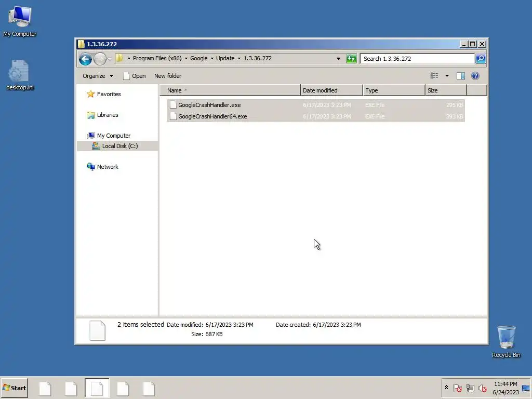This screenshot has width=532, height=399.
Task: Click the Action Center flag tray icon
Action: [457, 388]
